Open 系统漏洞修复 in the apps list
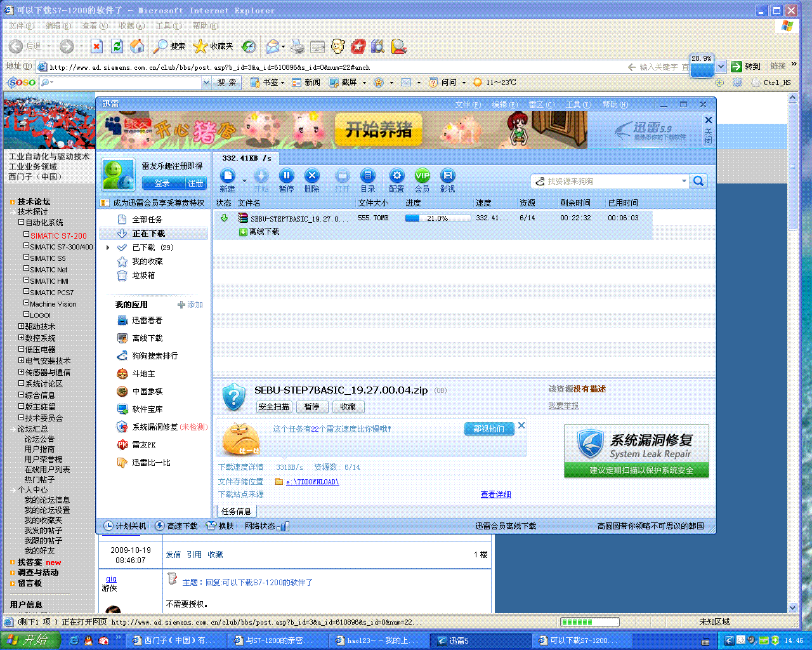 click(162, 427)
